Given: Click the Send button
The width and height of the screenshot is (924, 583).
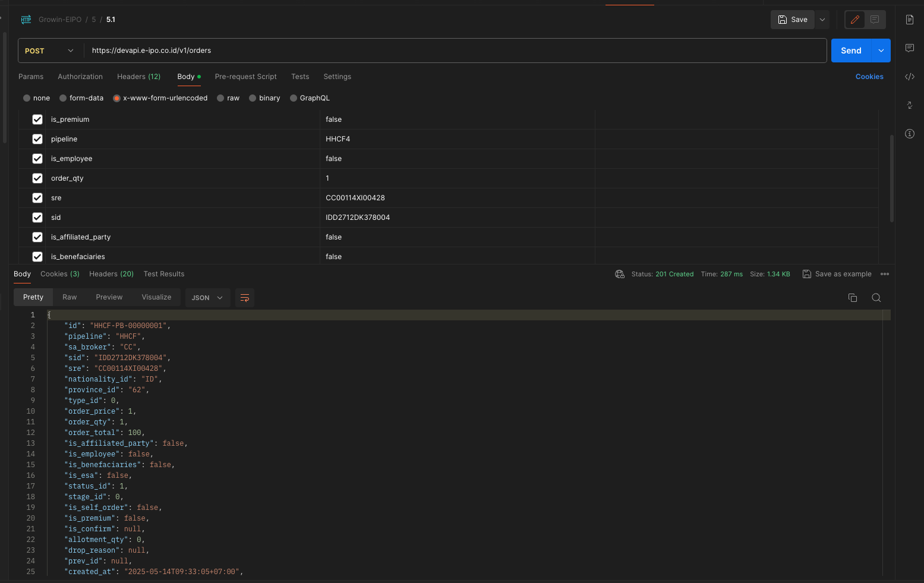Looking at the screenshot, I should point(851,51).
